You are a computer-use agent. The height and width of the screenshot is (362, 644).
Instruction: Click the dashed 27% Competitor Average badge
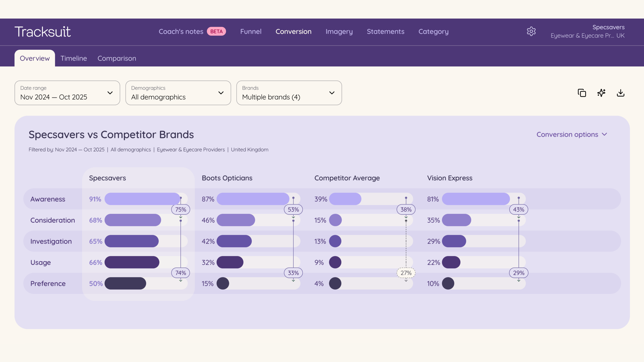coord(406,273)
